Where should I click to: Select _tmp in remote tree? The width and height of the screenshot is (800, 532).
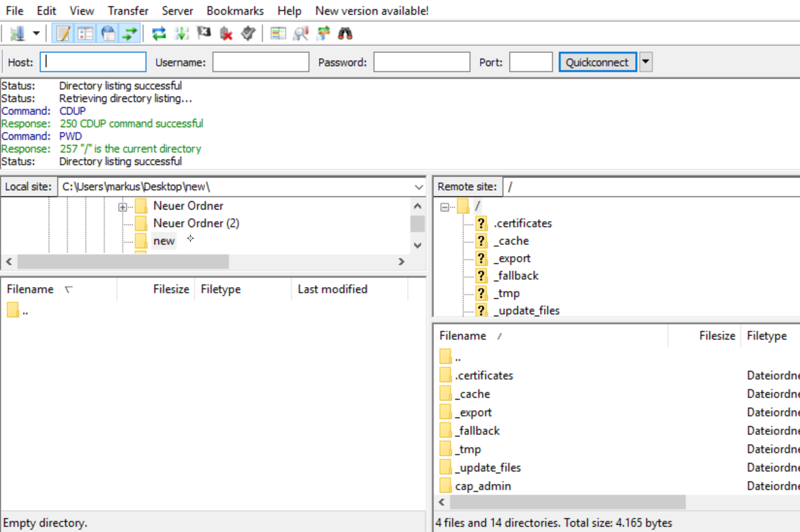(506, 293)
